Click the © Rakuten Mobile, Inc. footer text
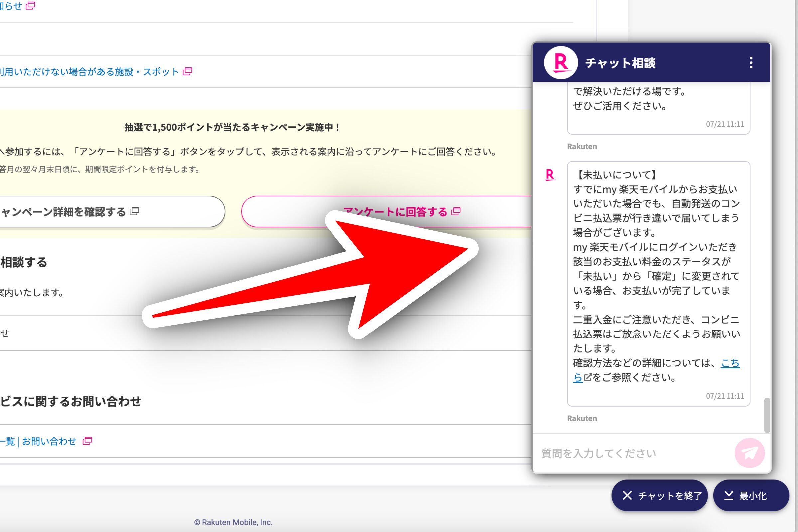The image size is (798, 532). 233,522
